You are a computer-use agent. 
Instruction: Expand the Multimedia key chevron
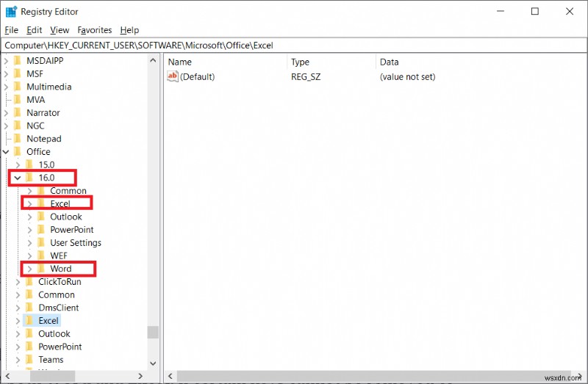pyautogui.click(x=6, y=87)
